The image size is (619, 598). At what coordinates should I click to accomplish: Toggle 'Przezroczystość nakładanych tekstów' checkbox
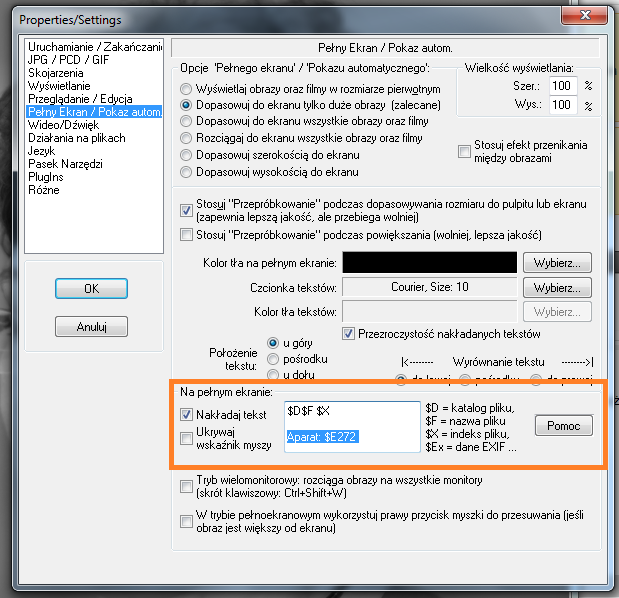[349, 333]
